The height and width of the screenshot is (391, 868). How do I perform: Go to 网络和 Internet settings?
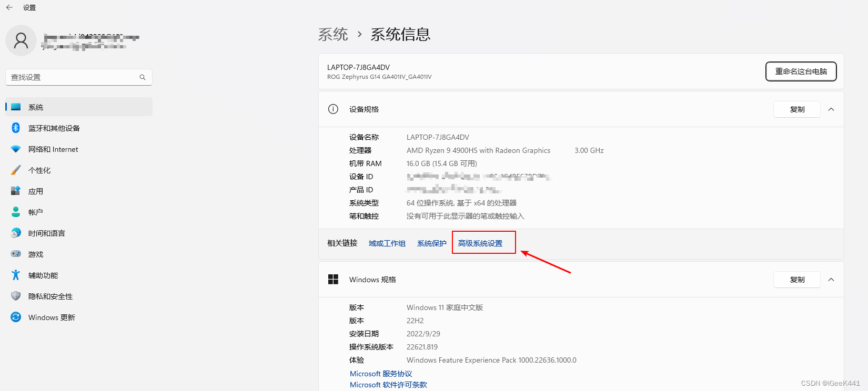tap(79, 149)
